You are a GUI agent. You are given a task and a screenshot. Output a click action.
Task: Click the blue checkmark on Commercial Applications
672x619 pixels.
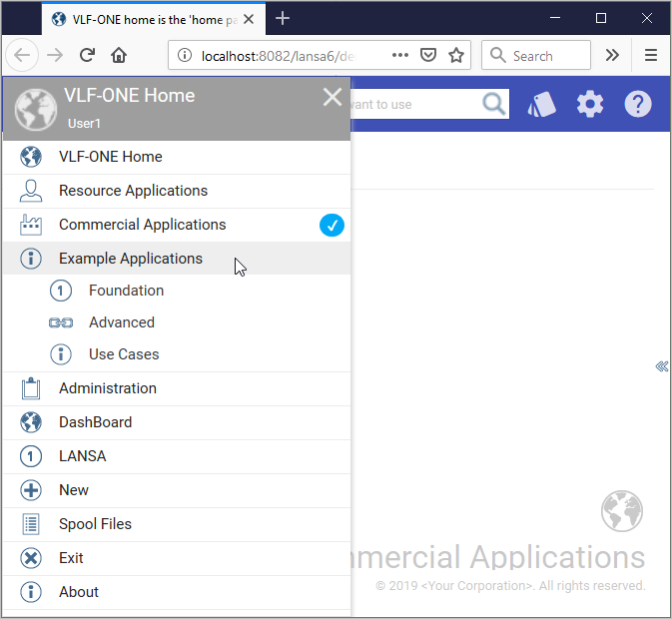[332, 225]
